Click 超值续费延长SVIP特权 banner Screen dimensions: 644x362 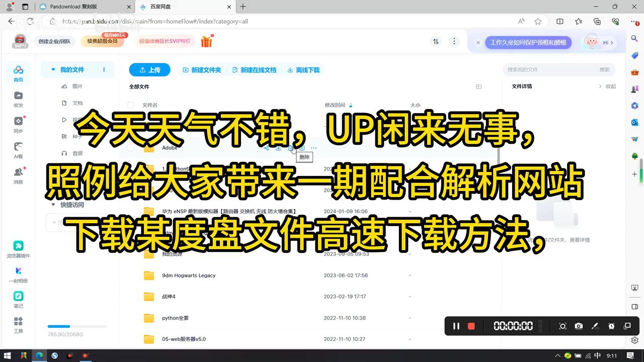click(165, 41)
